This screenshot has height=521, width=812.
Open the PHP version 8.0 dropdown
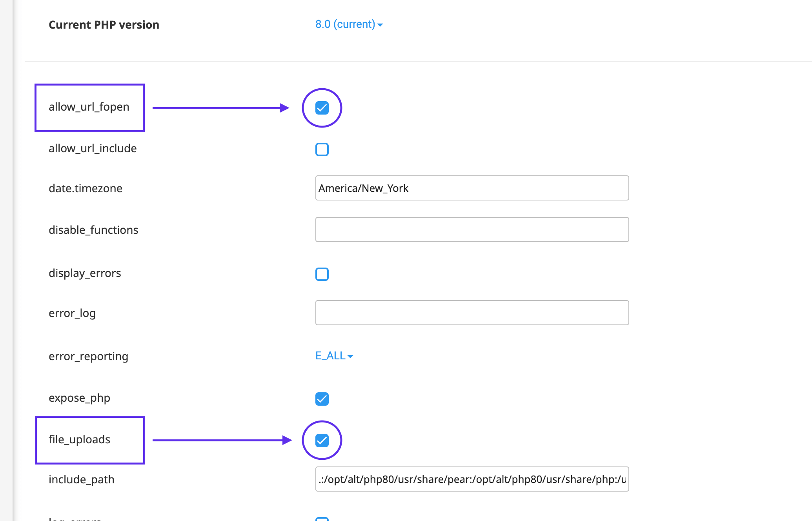(x=346, y=24)
